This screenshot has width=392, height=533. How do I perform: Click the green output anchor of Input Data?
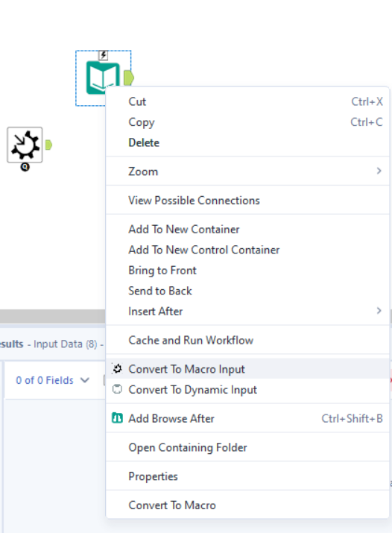[129, 78]
